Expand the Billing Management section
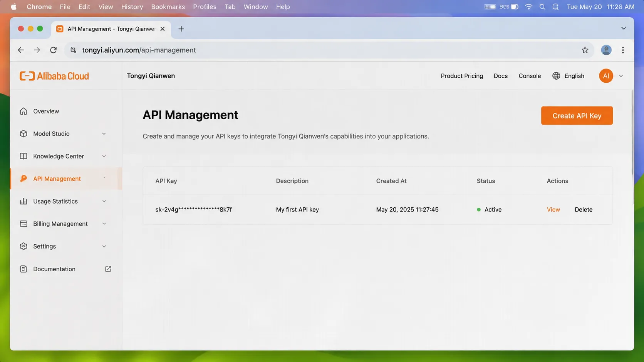 pos(104,224)
